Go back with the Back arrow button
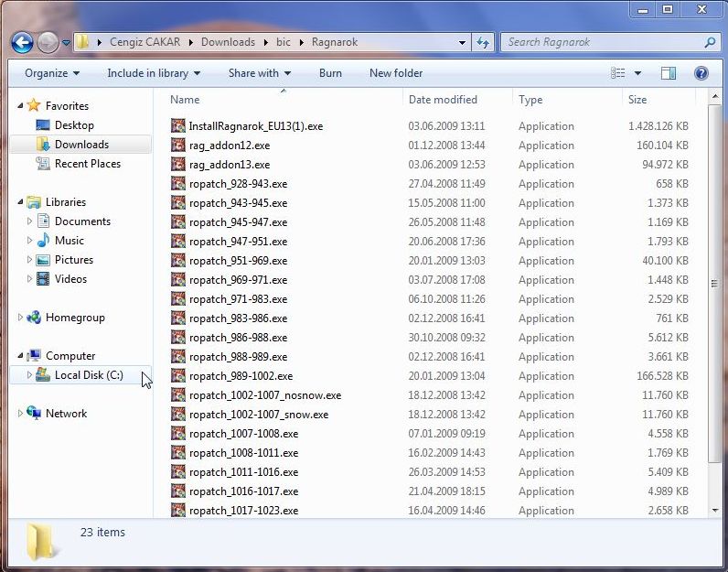Image resolution: width=728 pixels, height=572 pixels. (x=22, y=43)
